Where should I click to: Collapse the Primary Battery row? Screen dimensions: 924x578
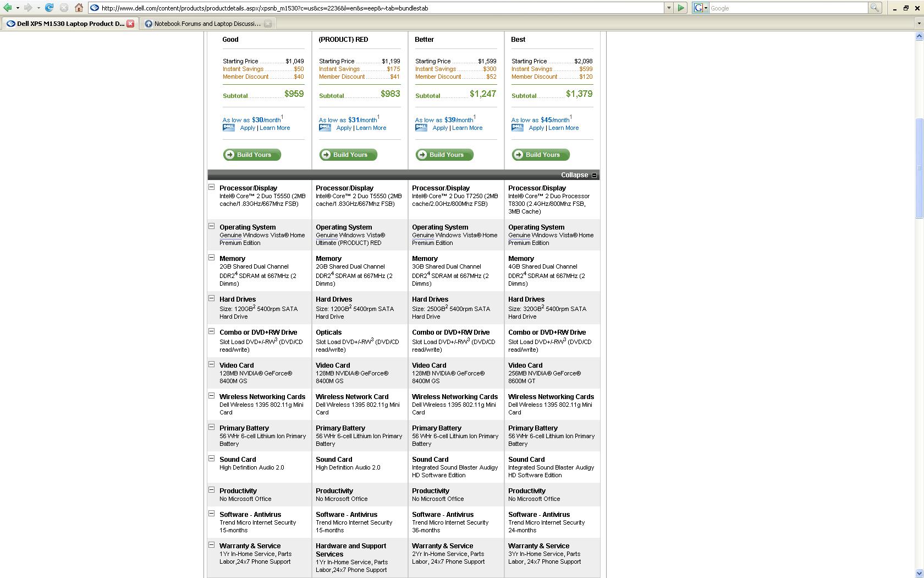(211, 427)
